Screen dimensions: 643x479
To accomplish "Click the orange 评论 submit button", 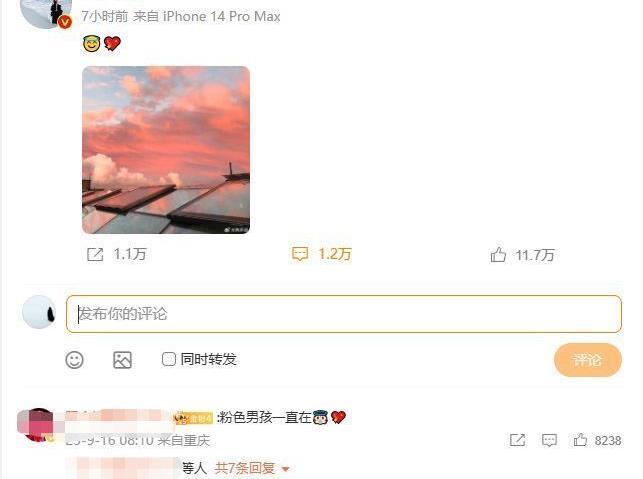I will (x=588, y=360).
